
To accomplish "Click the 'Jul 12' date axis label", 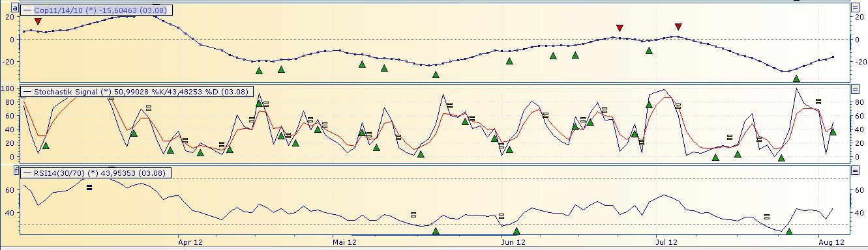I will (x=667, y=242).
